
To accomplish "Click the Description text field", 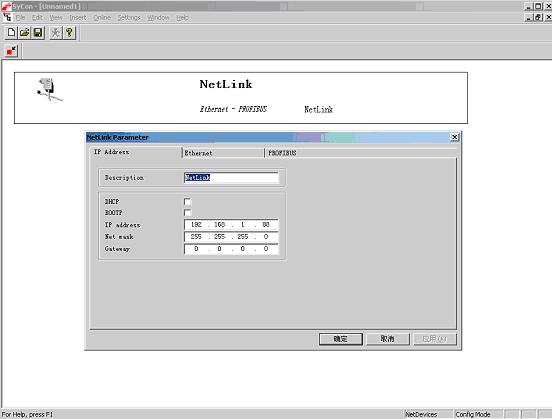I will tap(231, 178).
